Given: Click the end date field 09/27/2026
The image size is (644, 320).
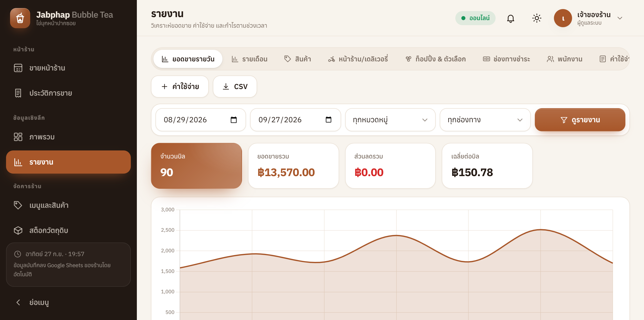Looking at the screenshot, I should coord(296,120).
